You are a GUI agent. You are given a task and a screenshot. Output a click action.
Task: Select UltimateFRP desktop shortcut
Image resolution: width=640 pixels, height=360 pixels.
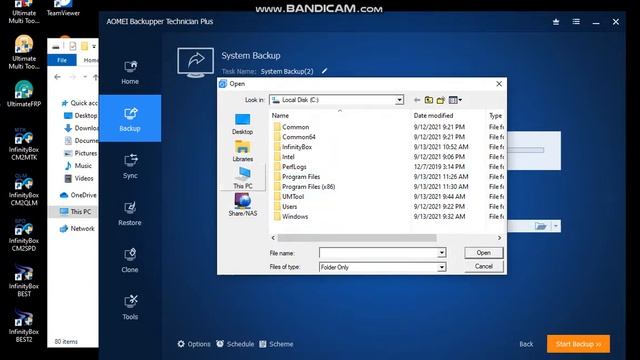(24, 93)
